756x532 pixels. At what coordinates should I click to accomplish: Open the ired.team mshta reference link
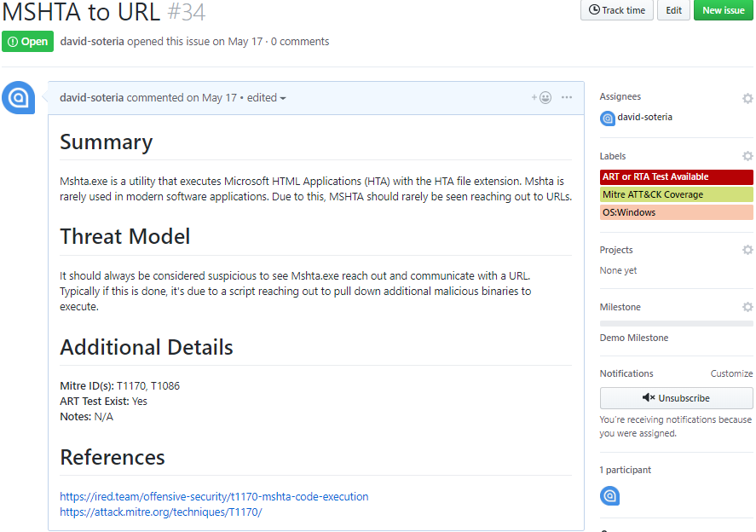pos(214,496)
